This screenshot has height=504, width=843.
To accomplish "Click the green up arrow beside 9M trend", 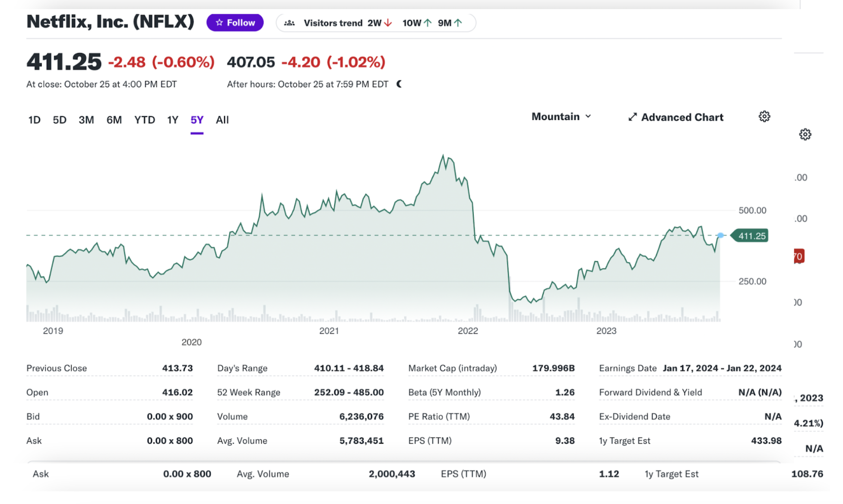I will tap(458, 22).
